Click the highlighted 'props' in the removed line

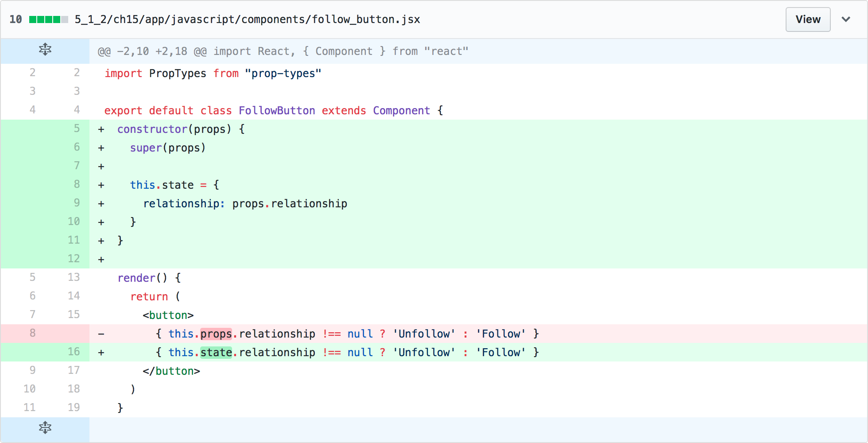[216, 334]
